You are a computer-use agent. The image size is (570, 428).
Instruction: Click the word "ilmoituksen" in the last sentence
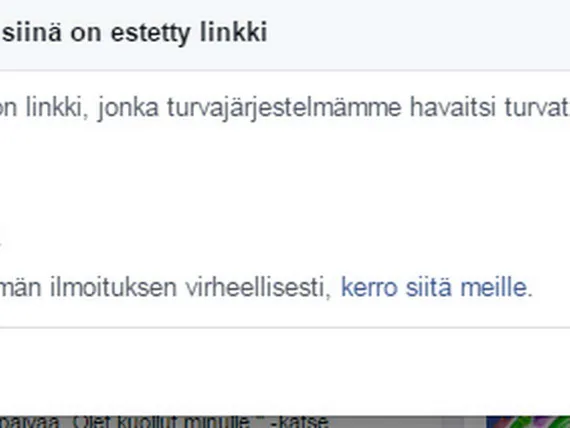(113, 288)
